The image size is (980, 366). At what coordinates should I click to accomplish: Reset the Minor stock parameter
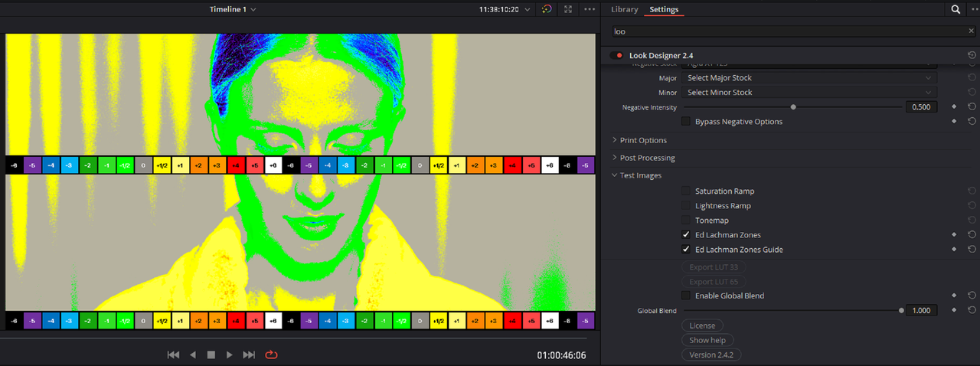tap(972, 93)
